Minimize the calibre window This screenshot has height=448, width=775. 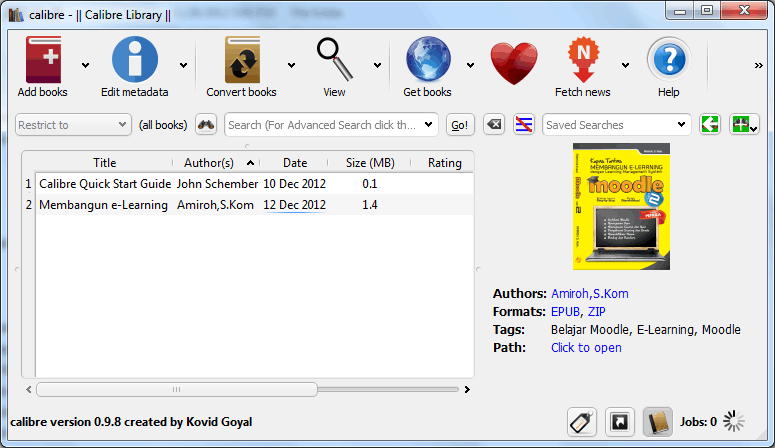tap(680, 10)
